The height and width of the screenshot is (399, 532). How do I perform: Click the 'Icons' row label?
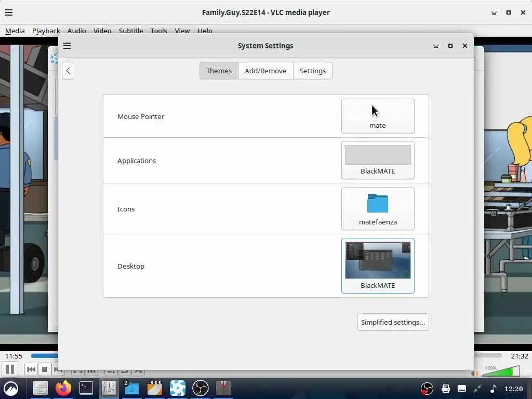[x=126, y=209]
